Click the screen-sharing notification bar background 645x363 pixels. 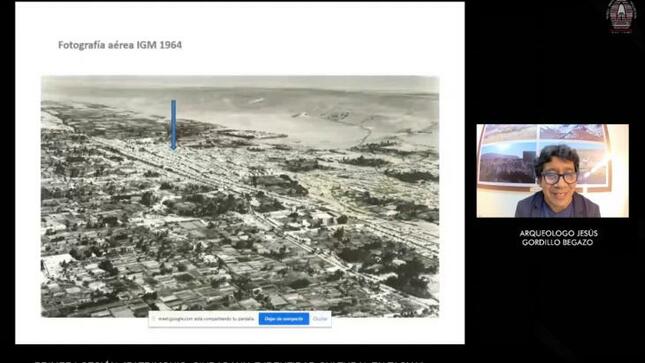pyautogui.click(x=240, y=319)
